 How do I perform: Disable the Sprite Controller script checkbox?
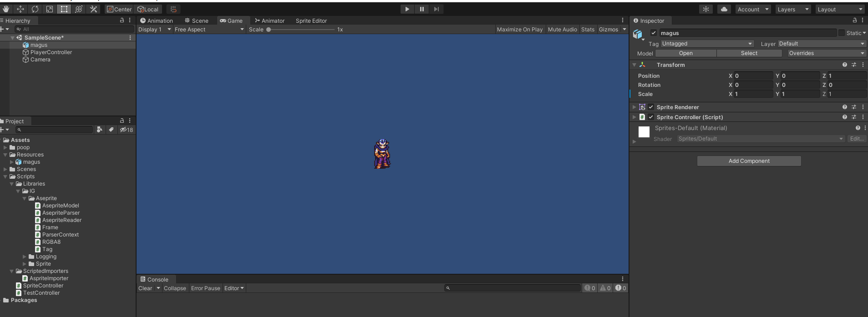tap(651, 117)
